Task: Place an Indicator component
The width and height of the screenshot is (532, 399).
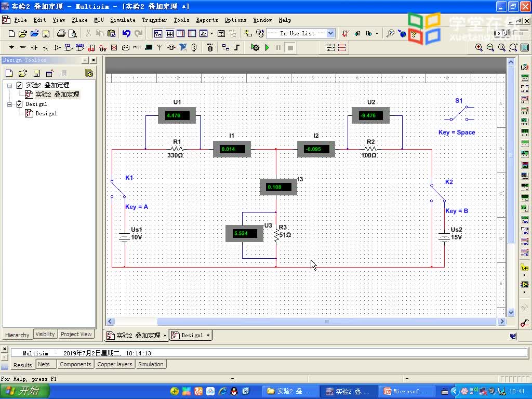Action: [x=114, y=47]
